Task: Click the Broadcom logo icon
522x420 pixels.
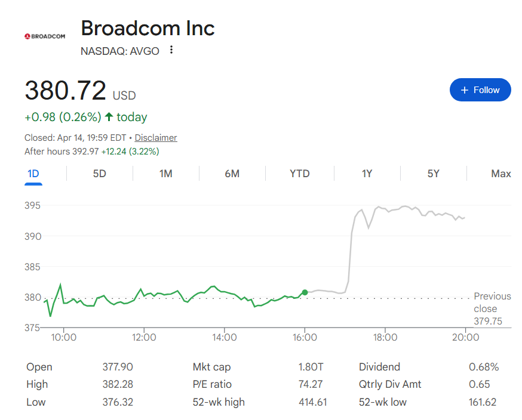Action: coord(45,36)
